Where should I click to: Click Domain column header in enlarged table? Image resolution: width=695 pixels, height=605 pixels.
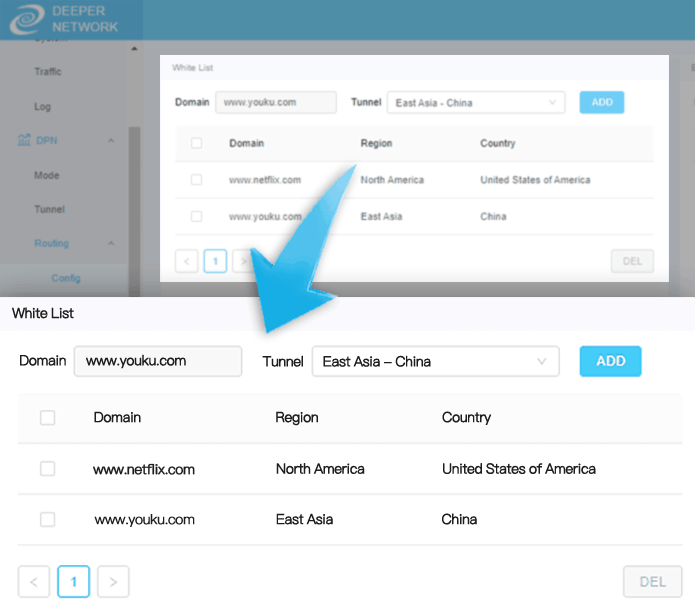pyautogui.click(x=117, y=418)
